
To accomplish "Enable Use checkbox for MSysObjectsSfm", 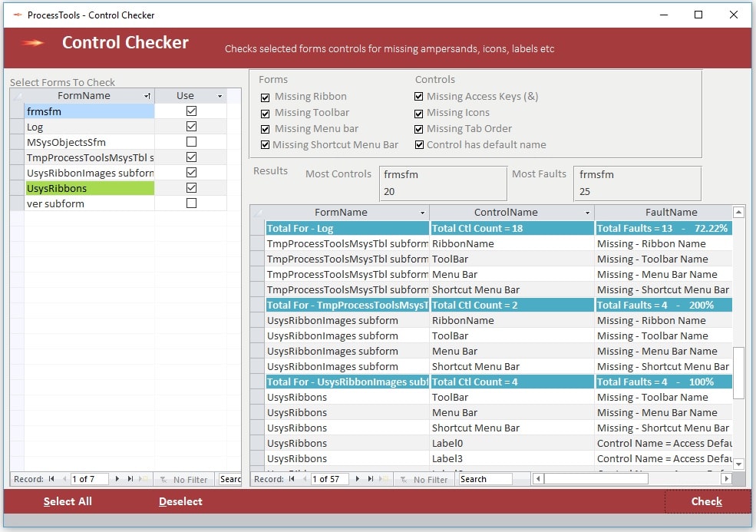I will (191, 142).
